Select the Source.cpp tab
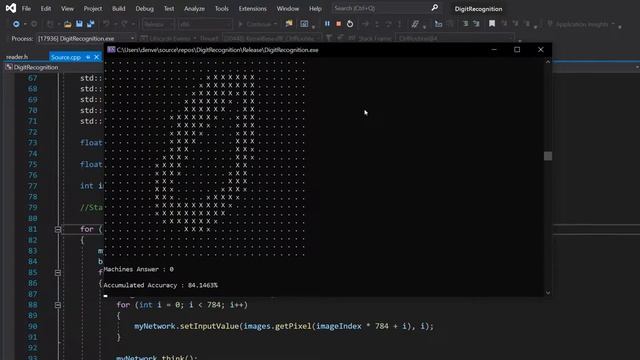Image resolution: width=640 pixels, height=360 pixels. pyautogui.click(x=66, y=57)
